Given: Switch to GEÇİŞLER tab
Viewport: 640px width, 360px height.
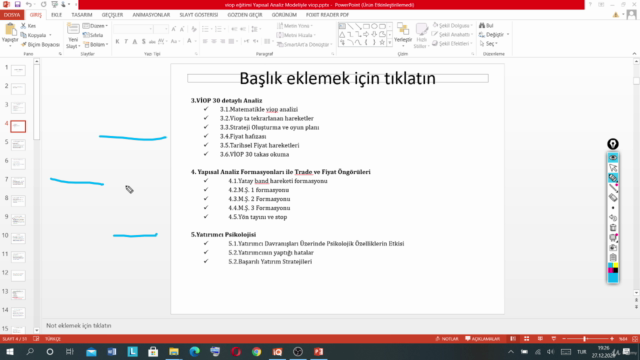Looking at the screenshot, I should pyautogui.click(x=112, y=15).
